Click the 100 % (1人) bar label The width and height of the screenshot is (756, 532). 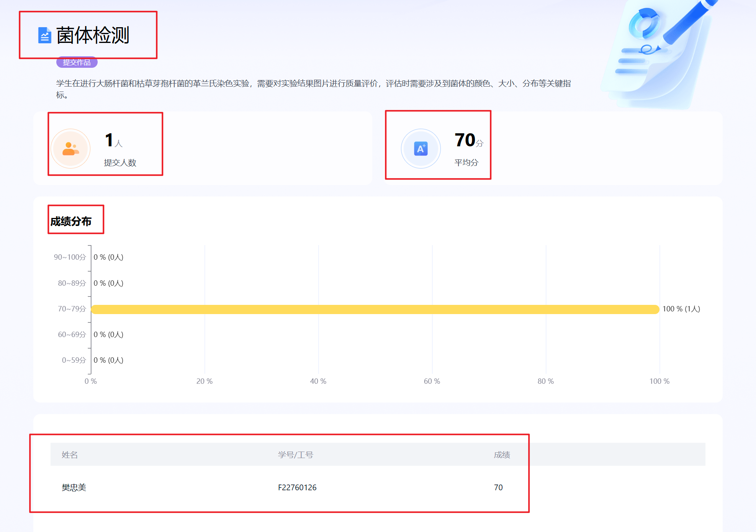tap(681, 309)
